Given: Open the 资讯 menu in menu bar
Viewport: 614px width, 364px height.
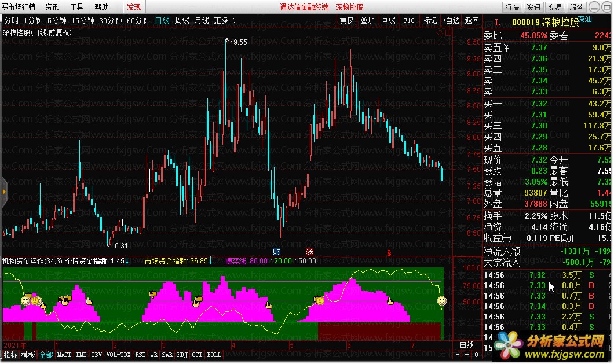Looking at the screenshot, I should click(52, 7).
